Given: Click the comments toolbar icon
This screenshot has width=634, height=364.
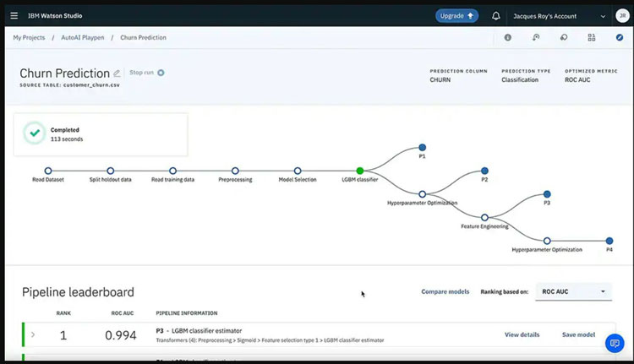Looking at the screenshot, I should click(x=564, y=37).
